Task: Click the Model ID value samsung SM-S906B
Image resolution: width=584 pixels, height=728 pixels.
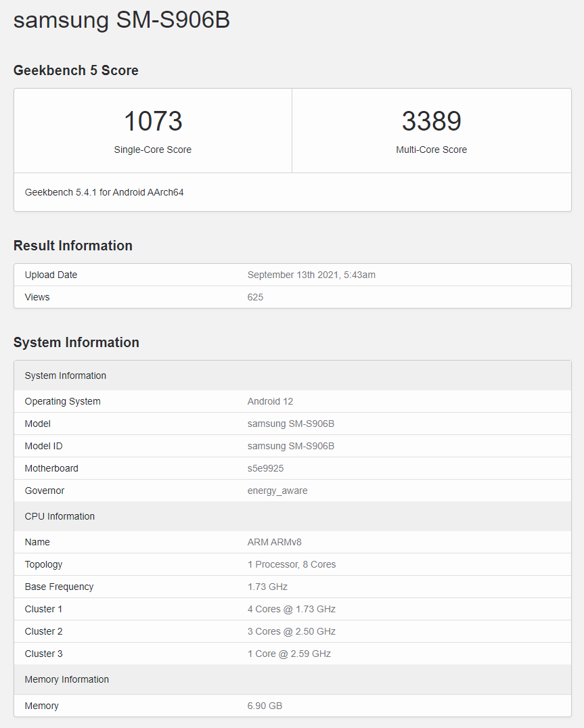Action: coord(291,446)
